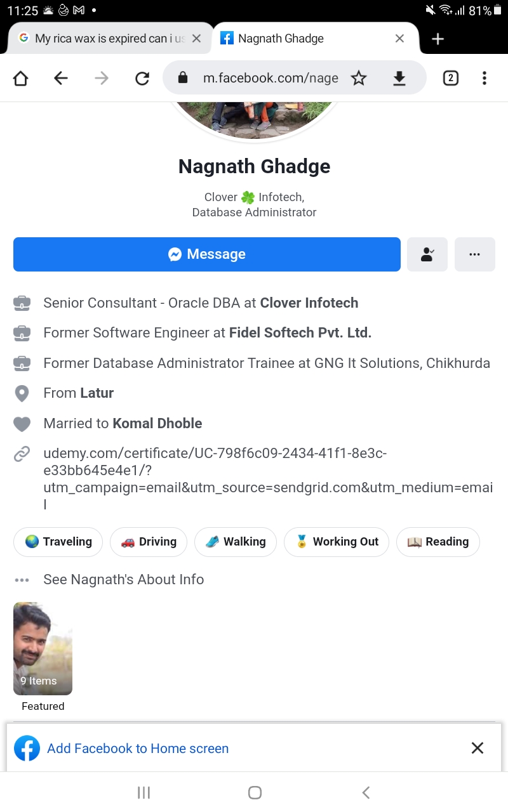508x812 pixels.
Task: Select the Traveling hobby chip
Action: coord(58,542)
